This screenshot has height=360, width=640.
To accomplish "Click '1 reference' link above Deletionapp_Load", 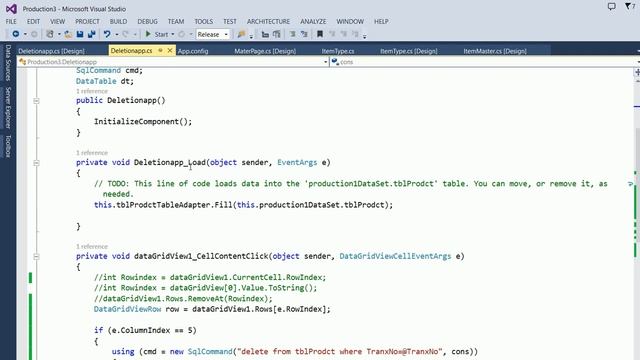I will [92, 153].
